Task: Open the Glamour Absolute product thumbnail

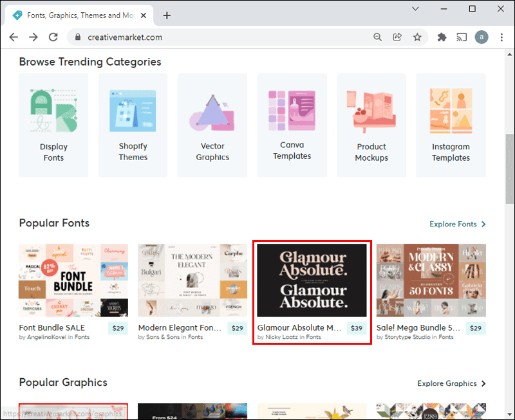Action: (312, 280)
